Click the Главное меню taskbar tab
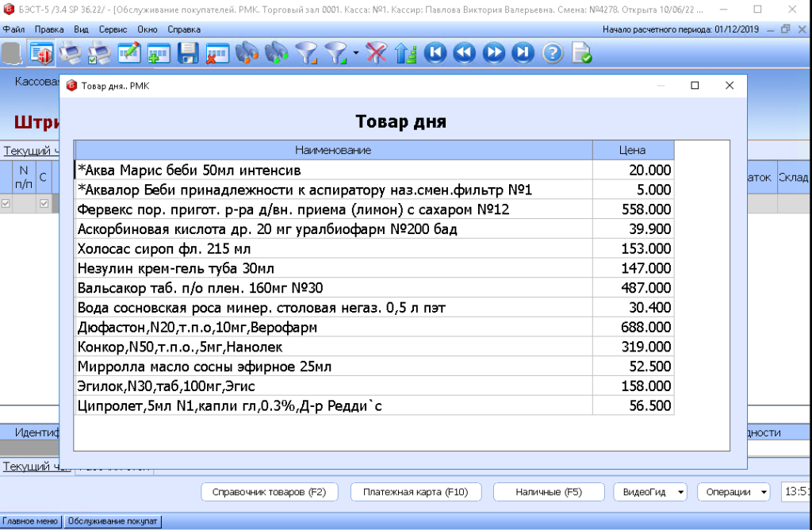Screen dimensions: 812x530 [x=30, y=521]
